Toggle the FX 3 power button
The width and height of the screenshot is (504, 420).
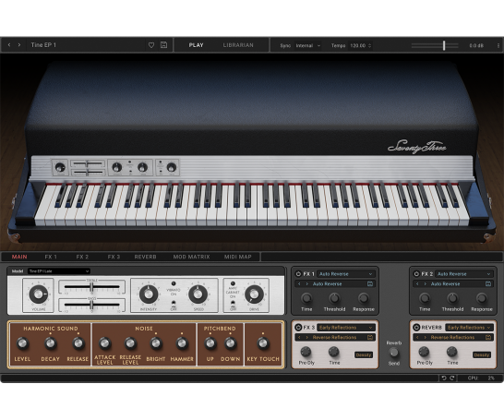point(298,328)
